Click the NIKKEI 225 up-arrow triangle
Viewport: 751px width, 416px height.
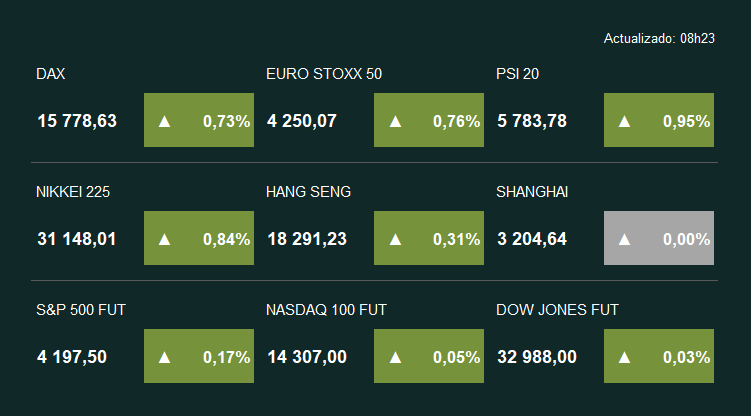[x=164, y=239]
